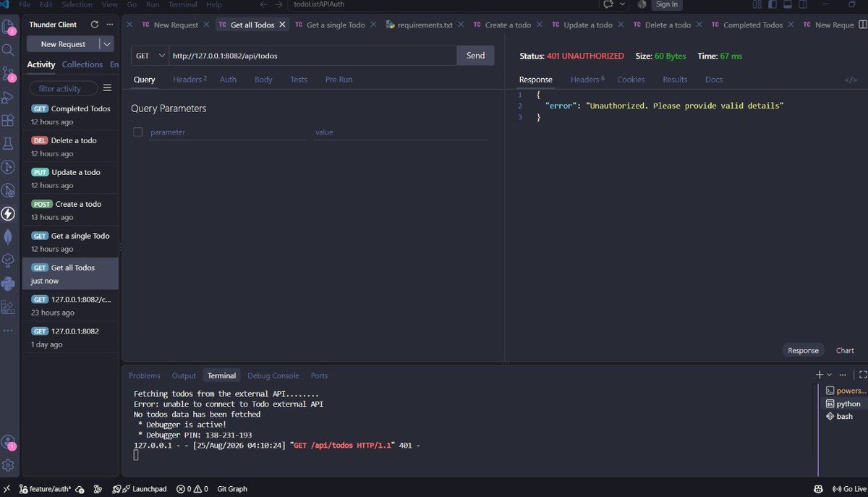Open the activity filter hamburger menu
The image size is (868, 497).
(x=107, y=88)
